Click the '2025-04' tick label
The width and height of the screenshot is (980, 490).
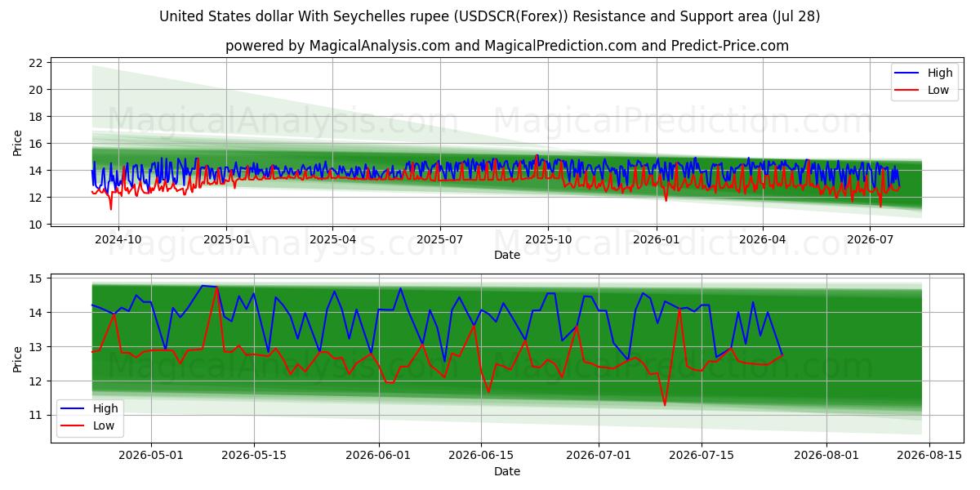click(x=332, y=239)
